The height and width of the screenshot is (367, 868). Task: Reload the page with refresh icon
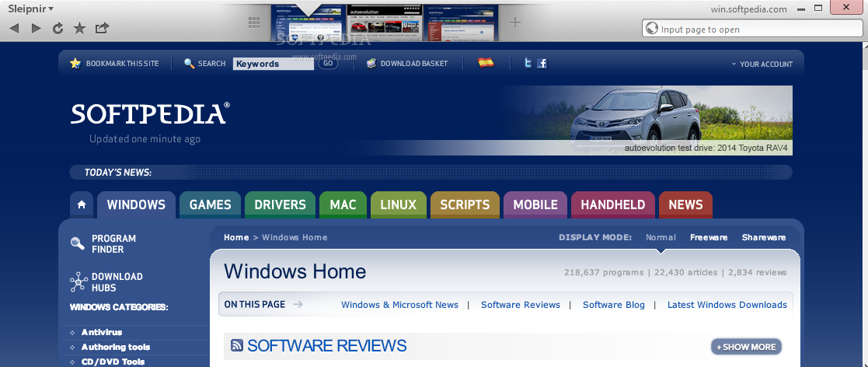point(58,29)
